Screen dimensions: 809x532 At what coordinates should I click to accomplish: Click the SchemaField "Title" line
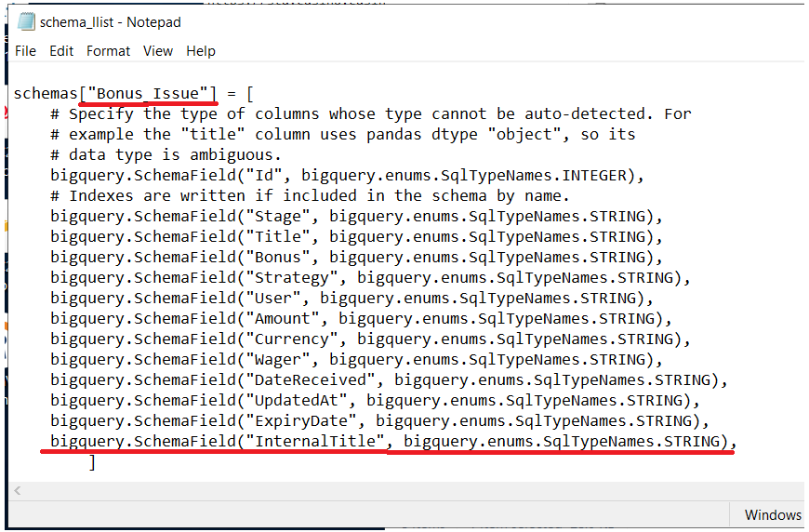[356, 237]
